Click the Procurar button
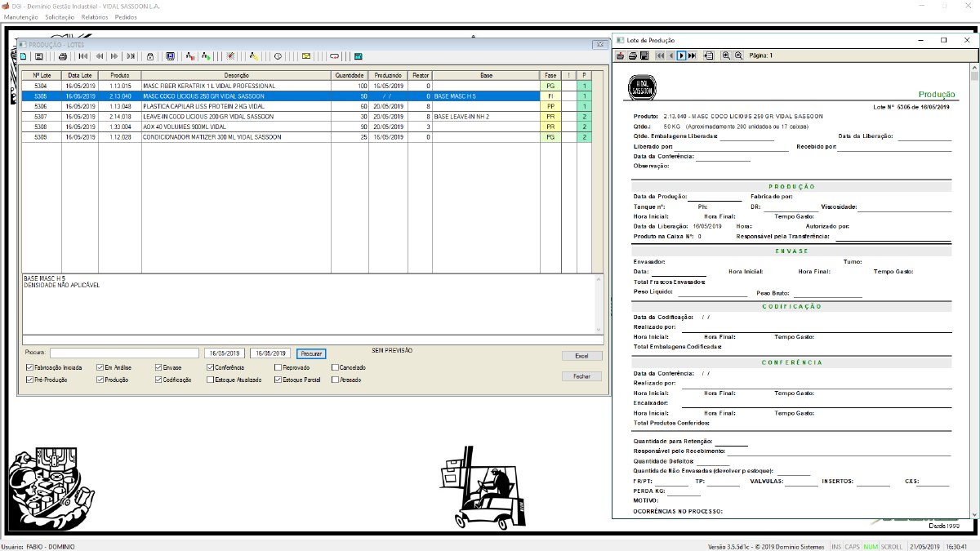This screenshot has width=980, height=551. click(x=311, y=353)
